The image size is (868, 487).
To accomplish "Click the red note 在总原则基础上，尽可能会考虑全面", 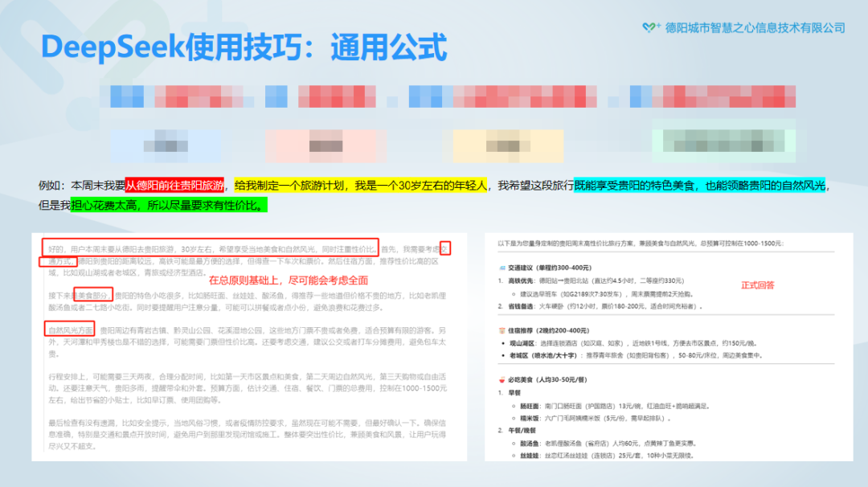I will [x=289, y=280].
